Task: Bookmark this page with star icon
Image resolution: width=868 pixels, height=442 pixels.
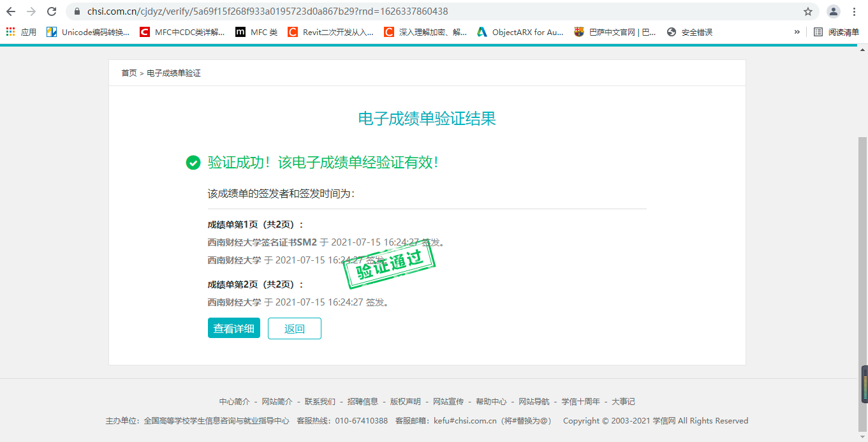Action: (x=808, y=11)
